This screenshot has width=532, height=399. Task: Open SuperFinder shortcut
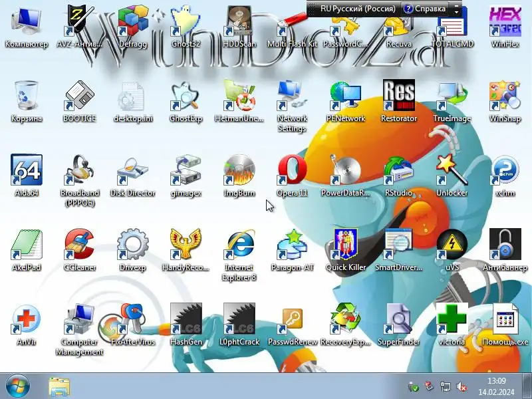[398, 325]
